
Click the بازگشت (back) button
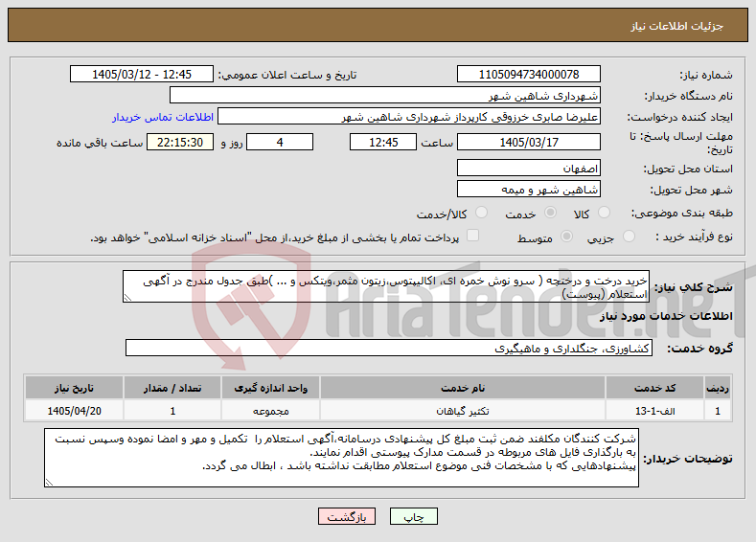click(347, 516)
